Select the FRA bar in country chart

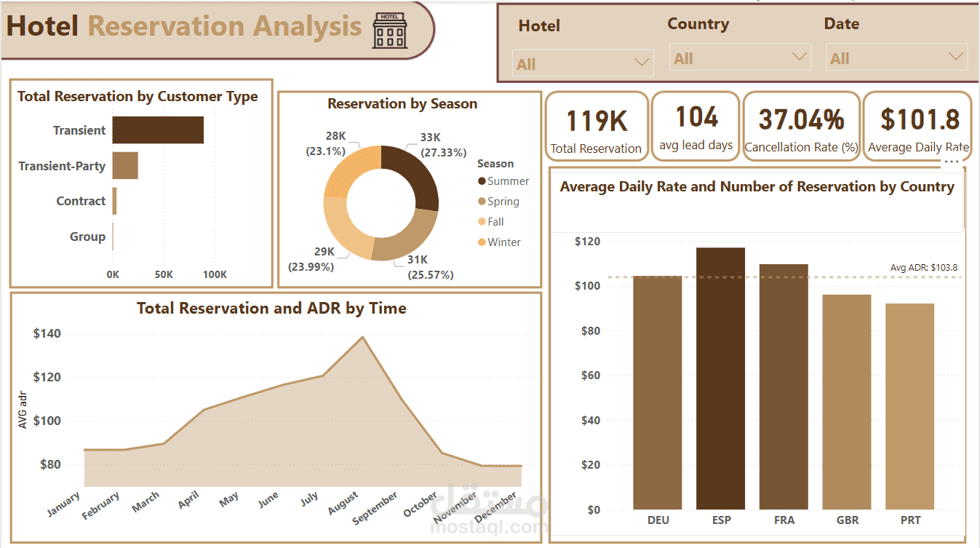[x=784, y=386]
